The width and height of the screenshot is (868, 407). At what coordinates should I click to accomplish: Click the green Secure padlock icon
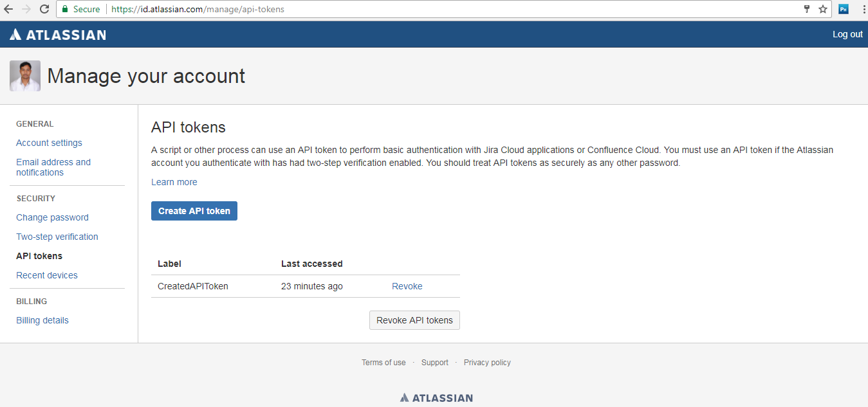[65, 9]
